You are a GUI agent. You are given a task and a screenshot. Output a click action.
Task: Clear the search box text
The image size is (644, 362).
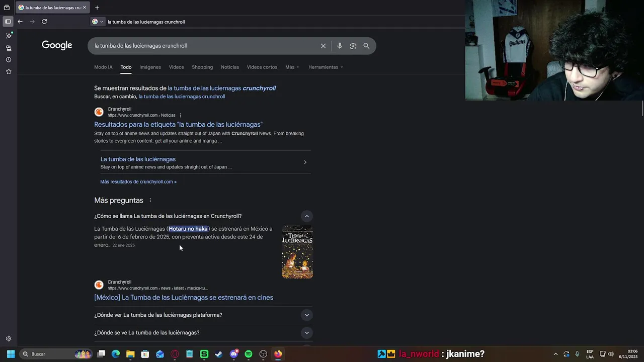pos(323,46)
